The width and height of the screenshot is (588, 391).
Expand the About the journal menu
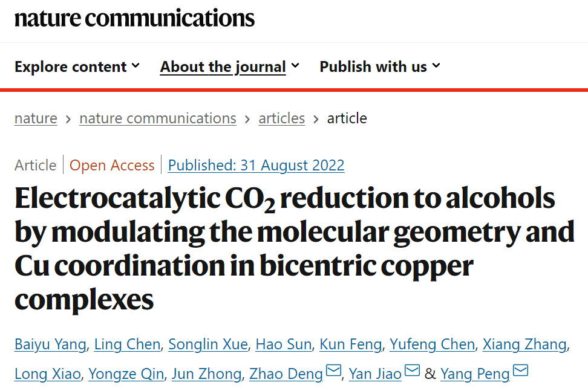click(229, 66)
